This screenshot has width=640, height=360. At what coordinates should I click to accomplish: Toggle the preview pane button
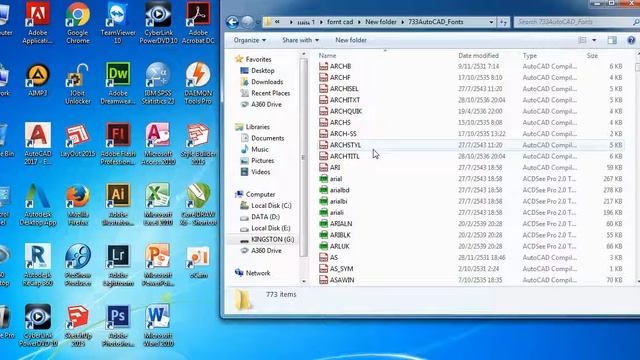[612, 40]
